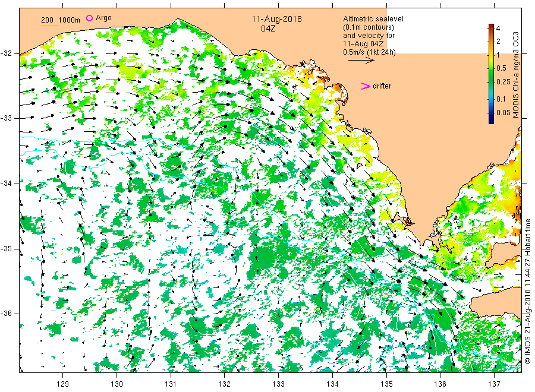Click the '11-Aug-2018' date title
This screenshot has width=535, height=392.
click(276, 19)
